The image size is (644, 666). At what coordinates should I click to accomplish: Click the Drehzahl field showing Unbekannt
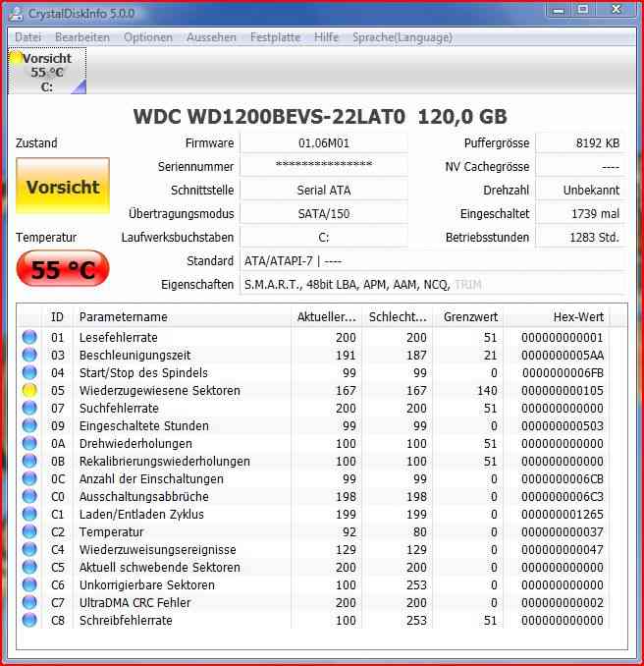coord(580,190)
